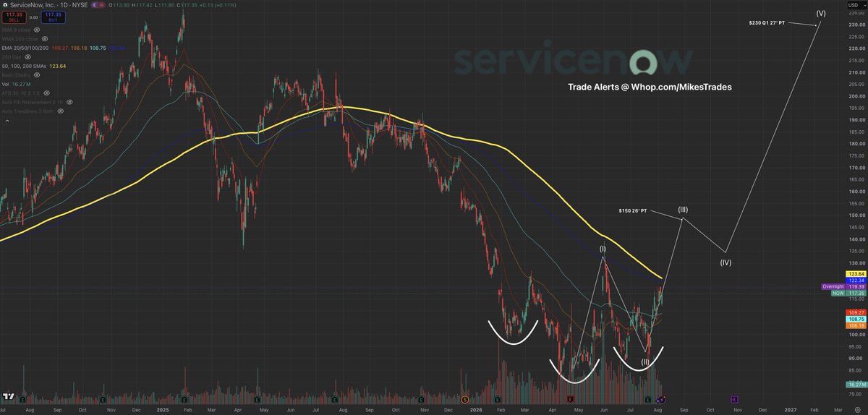Select the wave (IV) label

coord(726,262)
